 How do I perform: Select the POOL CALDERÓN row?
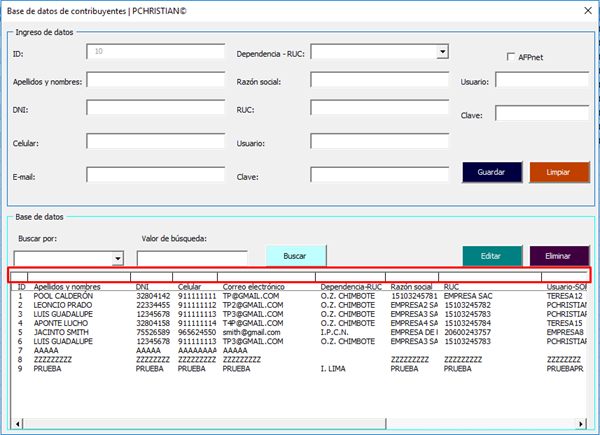tap(63, 296)
